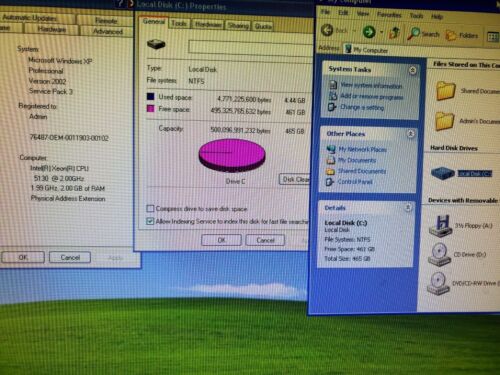Open Control Panel link

(355, 182)
